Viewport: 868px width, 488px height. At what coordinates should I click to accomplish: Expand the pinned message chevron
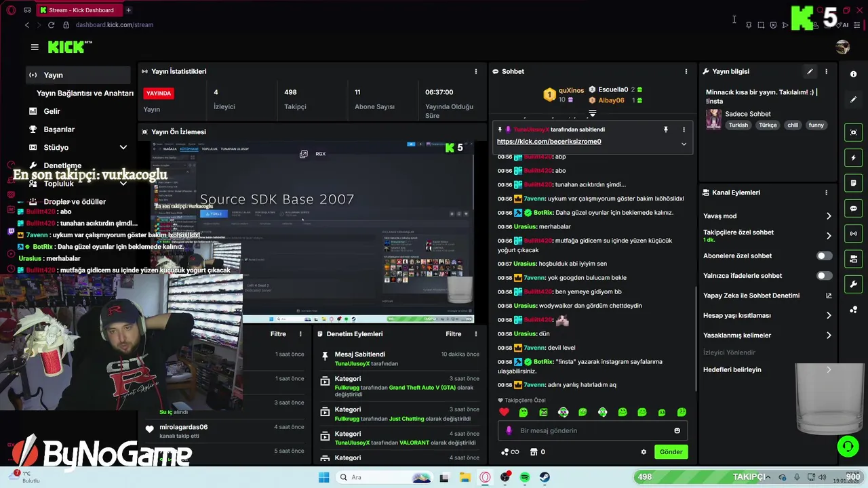tap(684, 144)
